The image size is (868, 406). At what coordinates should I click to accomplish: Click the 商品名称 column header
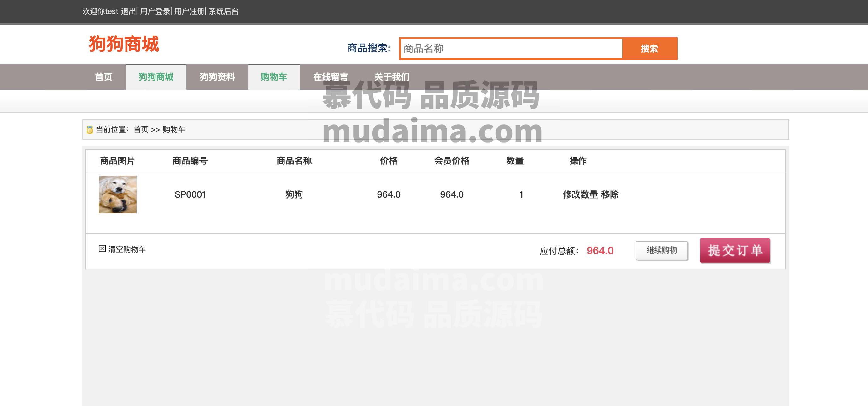coord(294,161)
